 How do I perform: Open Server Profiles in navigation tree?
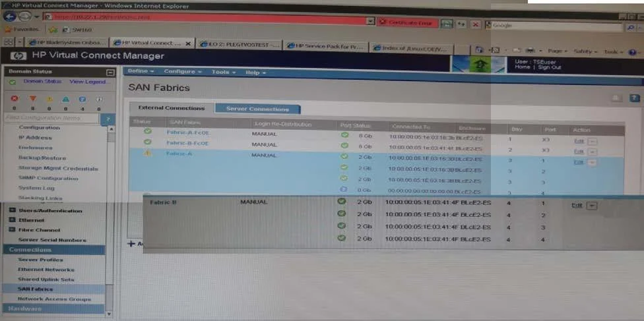pyautogui.click(x=40, y=260)
